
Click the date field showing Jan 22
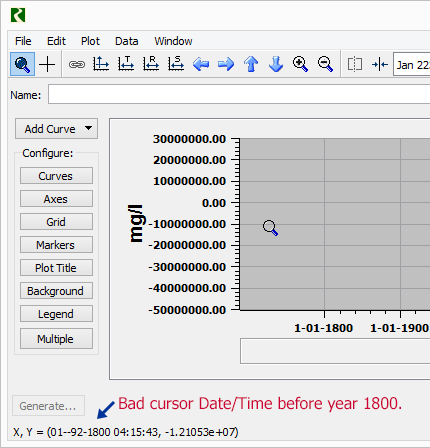pos(412,64)
